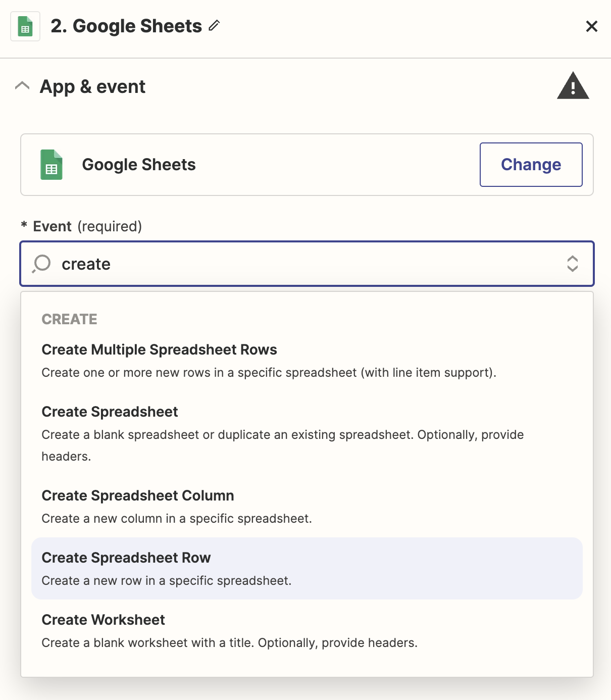Click the pencil icon to rename step
Screen dimensions: 611x700
(x=215, y=25)
